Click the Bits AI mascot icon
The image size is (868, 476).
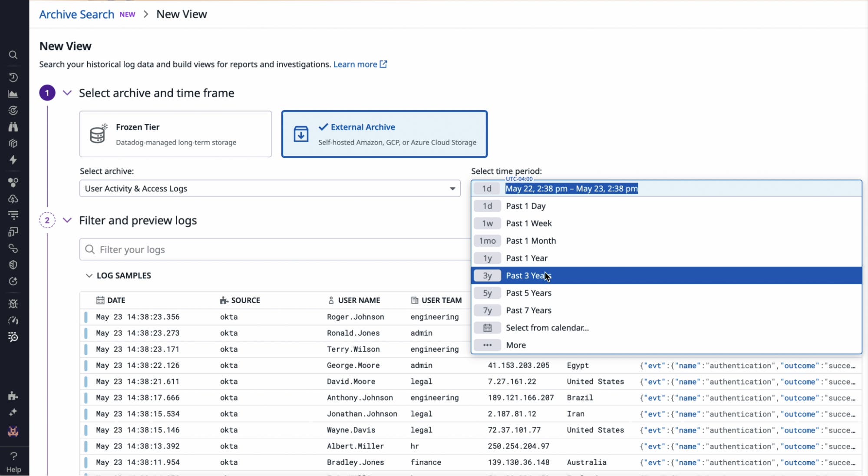(13, 431)
